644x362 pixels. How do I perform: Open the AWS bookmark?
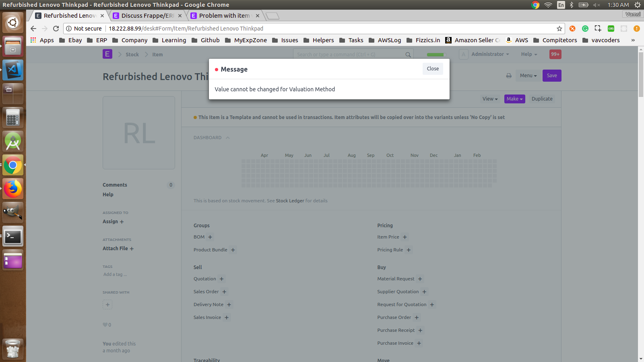(517, 40)
